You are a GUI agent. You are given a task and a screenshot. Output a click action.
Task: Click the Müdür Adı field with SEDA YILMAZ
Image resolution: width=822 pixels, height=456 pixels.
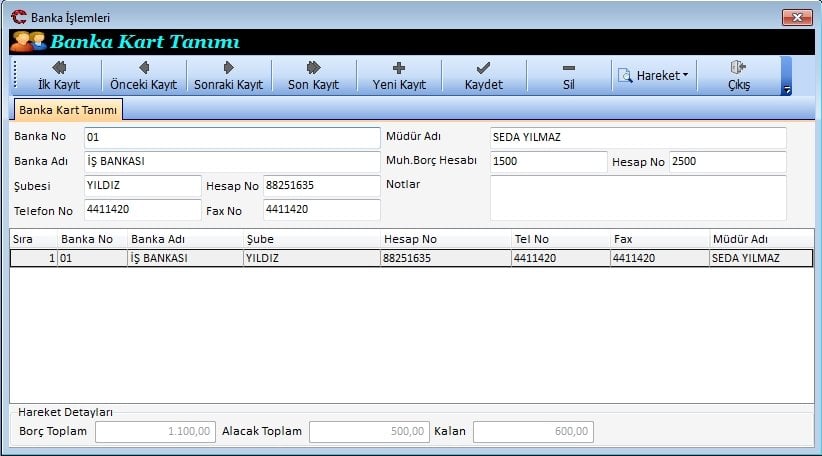638,137
